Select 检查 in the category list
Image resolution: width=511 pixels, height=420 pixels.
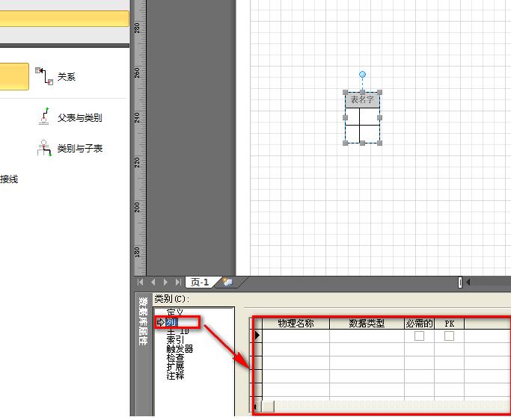pyautogui.click(x=175, y=357)
